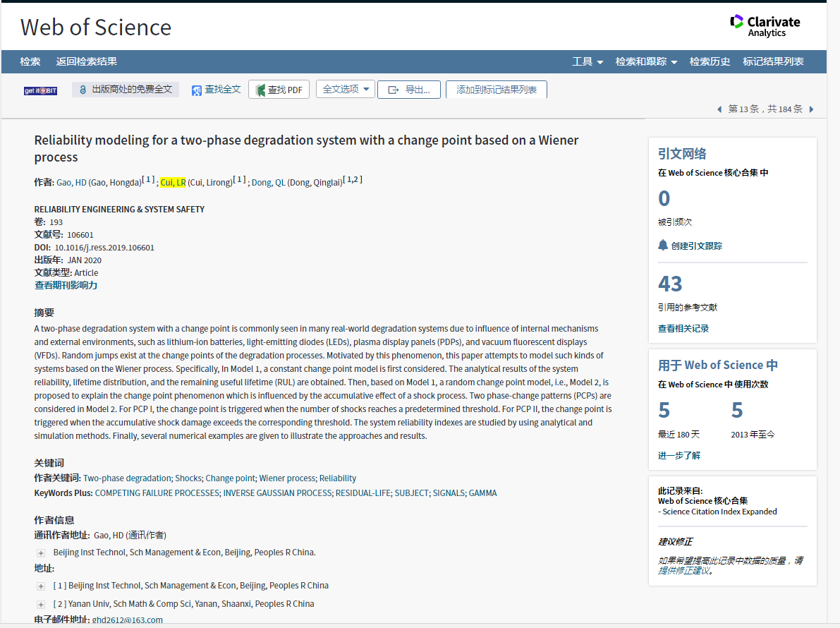Image resolution: width=840 pixels, height=628 pixels.
Task: Click KeyWords Plus SUBJECT
Action: point(412,493)
